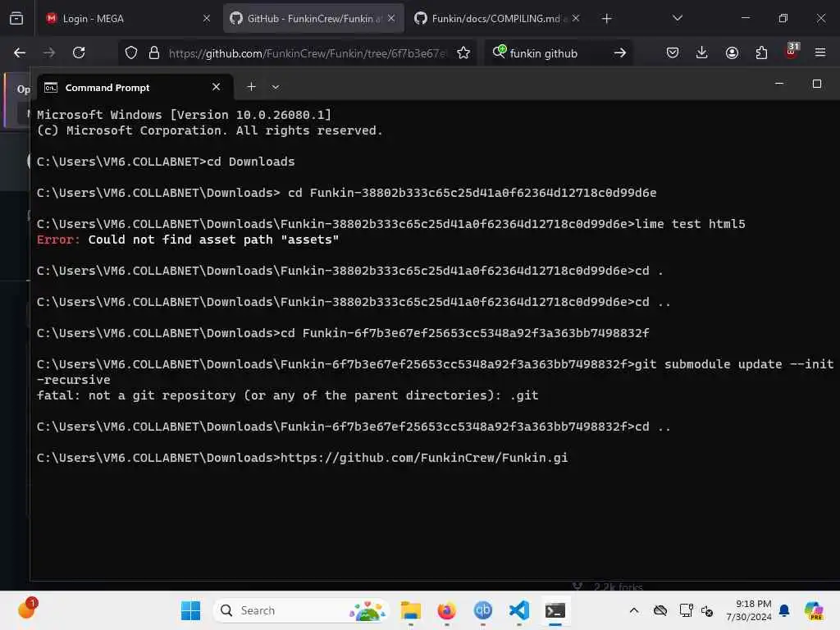Focus the GitHub URL address field
Viewport: 840px width, 630px height.
(307, 53)
